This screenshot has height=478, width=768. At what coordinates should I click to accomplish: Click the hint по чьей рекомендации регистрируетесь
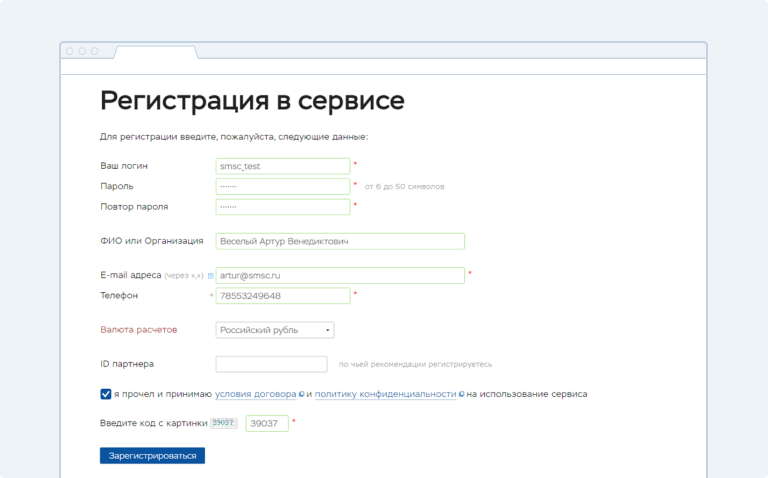415,364
